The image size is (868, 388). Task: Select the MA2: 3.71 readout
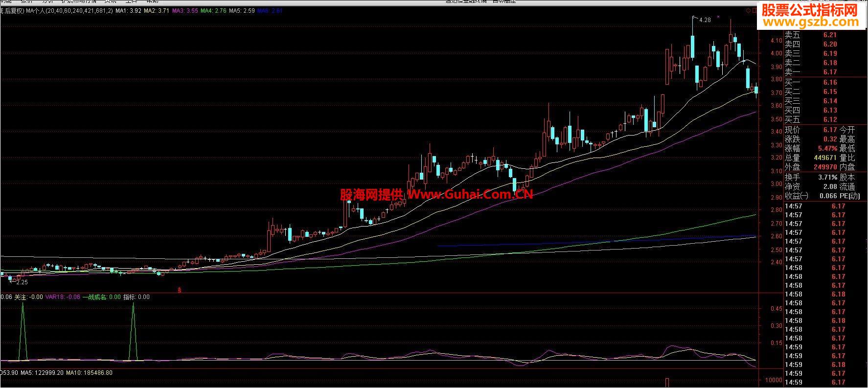157,10
